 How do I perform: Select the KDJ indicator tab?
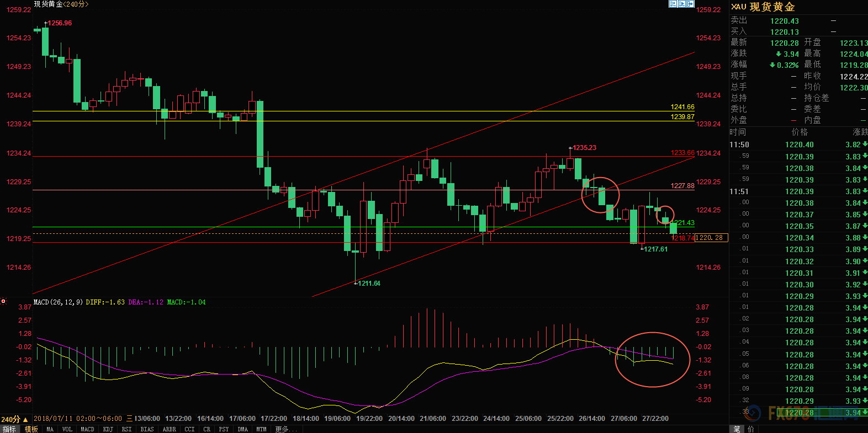click(108, 429)
